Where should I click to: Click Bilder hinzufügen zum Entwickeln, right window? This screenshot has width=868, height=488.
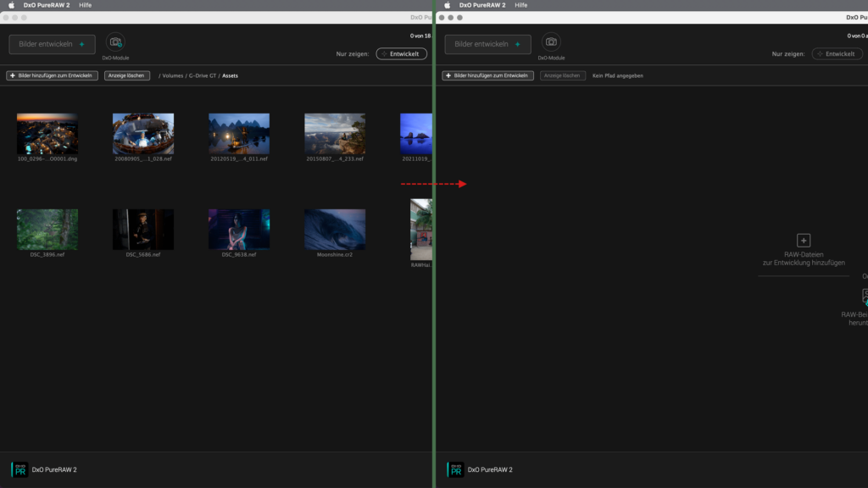487,75
